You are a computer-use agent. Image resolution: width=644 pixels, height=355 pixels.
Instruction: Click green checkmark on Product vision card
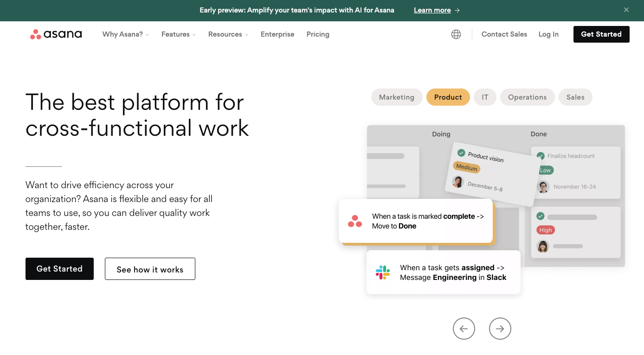[461, 152]
